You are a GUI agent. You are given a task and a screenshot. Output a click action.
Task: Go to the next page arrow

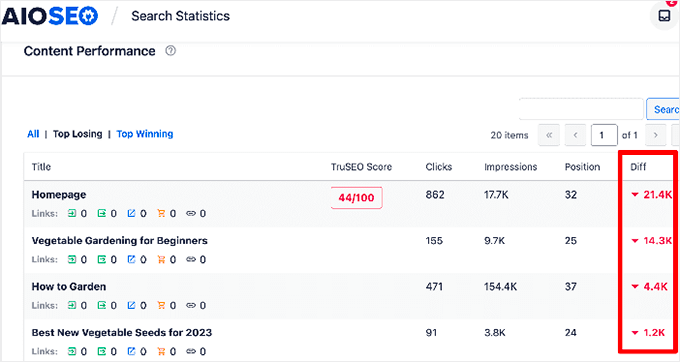coord(655,135)
